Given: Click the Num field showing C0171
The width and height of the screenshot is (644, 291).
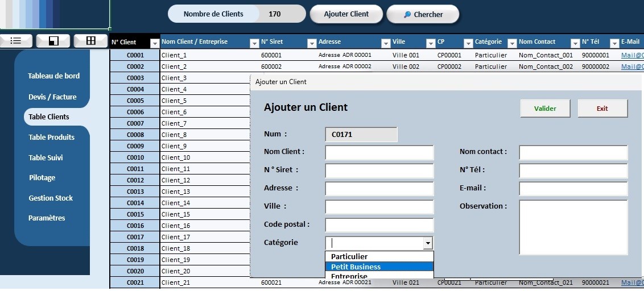Looking at the screenshot, I should (361, 134).
